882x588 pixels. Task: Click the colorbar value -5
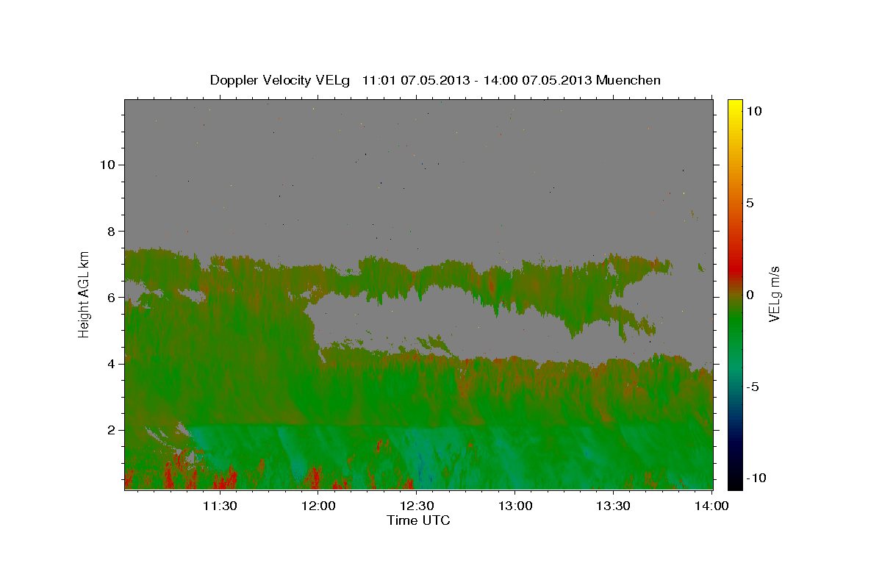pos(752,387)
